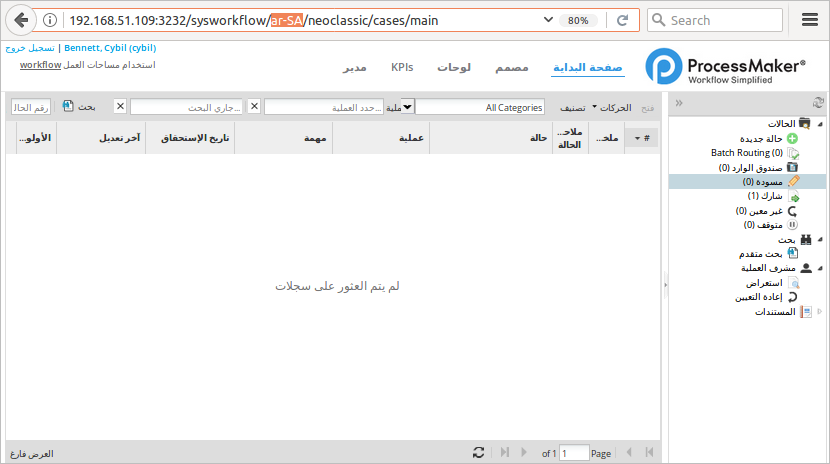Click the search (بحث) button in the toolbar

(80, 106)
